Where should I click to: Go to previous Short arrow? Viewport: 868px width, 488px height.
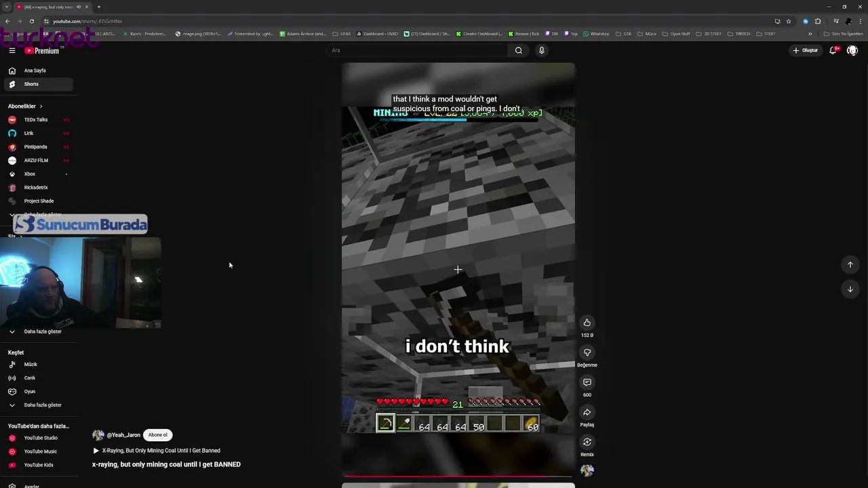(850, 265)
